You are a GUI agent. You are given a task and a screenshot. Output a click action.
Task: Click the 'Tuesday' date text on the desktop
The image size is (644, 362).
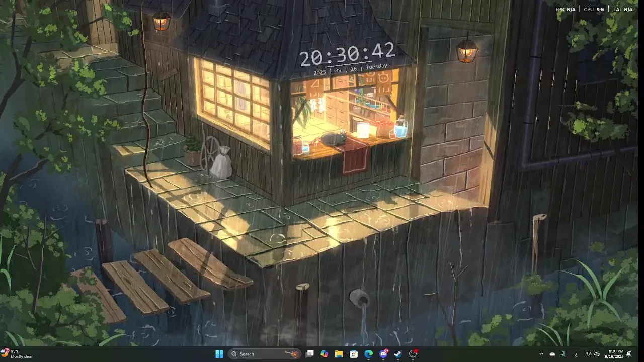click(376, 66)
